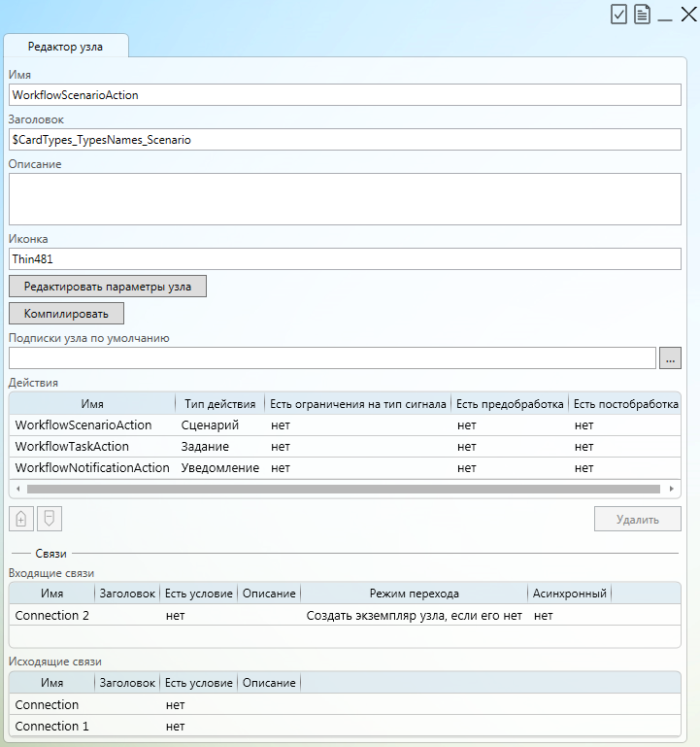Click the add action icon with plus sign

(21, 519)
